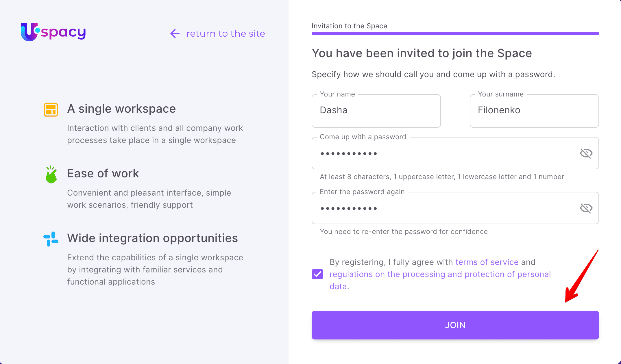
Task: Click into the Your surname field
Action: coord(534,111)
